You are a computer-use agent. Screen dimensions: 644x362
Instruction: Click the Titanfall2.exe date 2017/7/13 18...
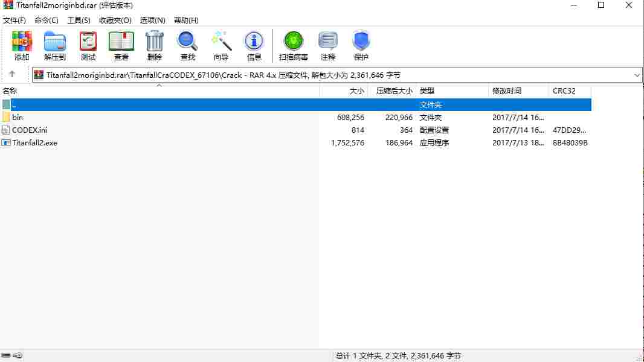pyautogui.click(x=518, y=142)
